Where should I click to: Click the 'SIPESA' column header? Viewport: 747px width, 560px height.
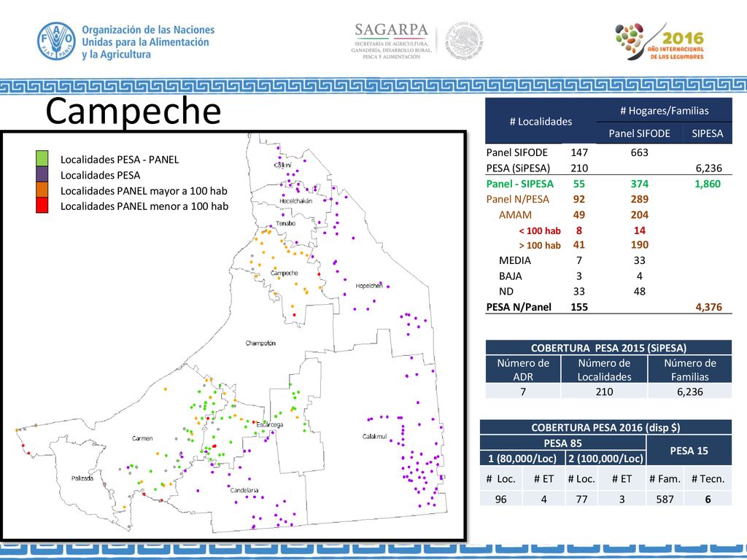[x=708, y=134]
